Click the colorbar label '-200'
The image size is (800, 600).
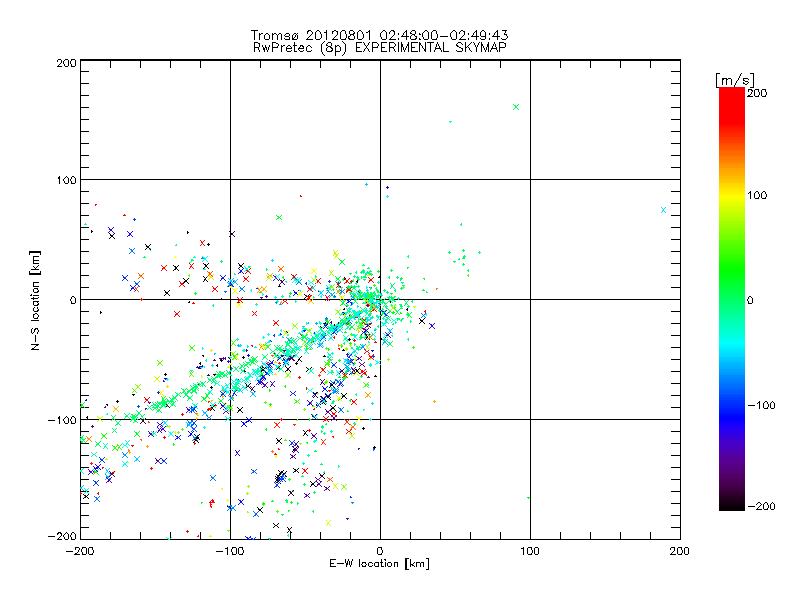[761, 506]
